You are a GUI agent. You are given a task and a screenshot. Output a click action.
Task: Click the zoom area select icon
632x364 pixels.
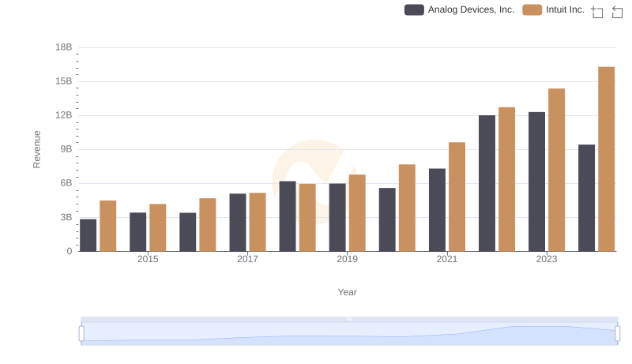pos(597,12)
